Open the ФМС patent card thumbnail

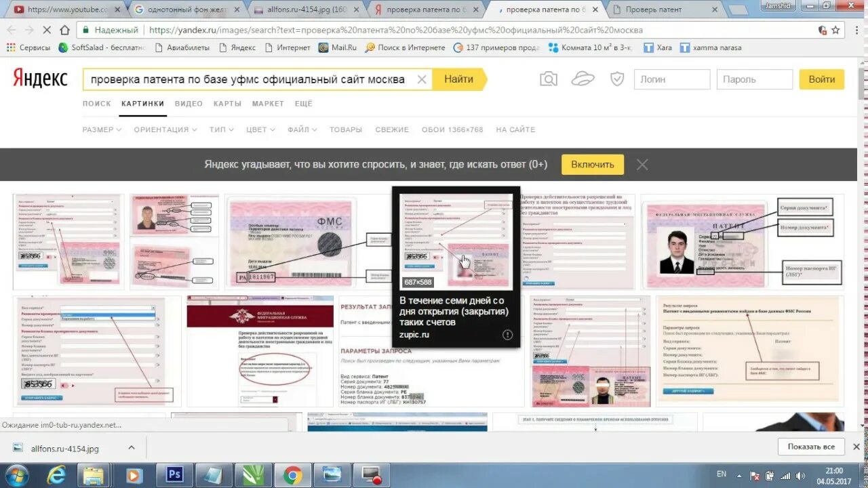pyautogui.click(x=308, y=242)
